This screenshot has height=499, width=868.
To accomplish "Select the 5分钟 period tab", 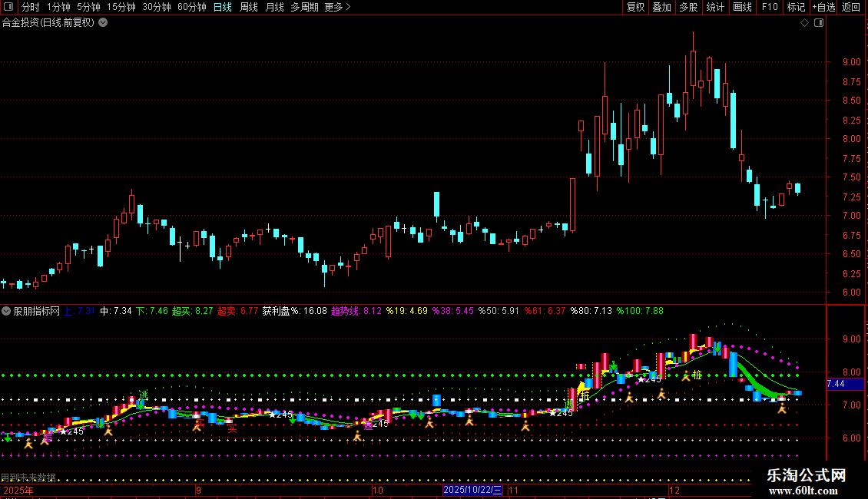I will click(x=88, y=7).
